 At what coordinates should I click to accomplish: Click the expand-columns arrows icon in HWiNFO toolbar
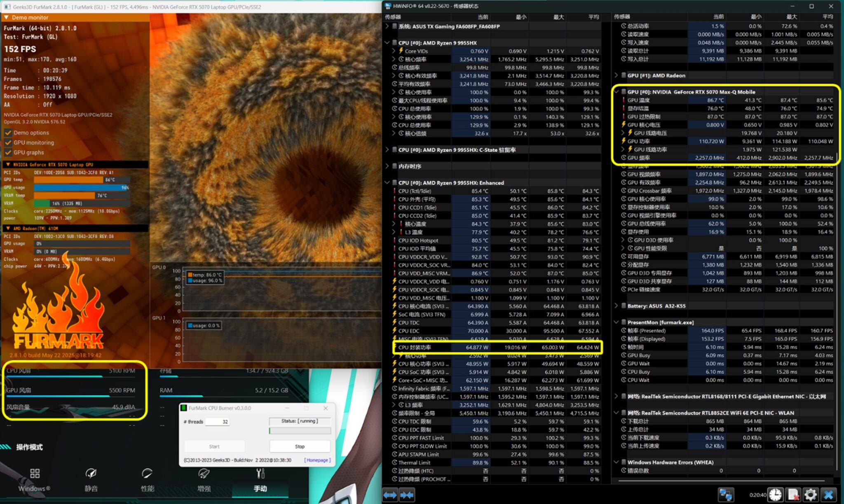pos(390,495)
